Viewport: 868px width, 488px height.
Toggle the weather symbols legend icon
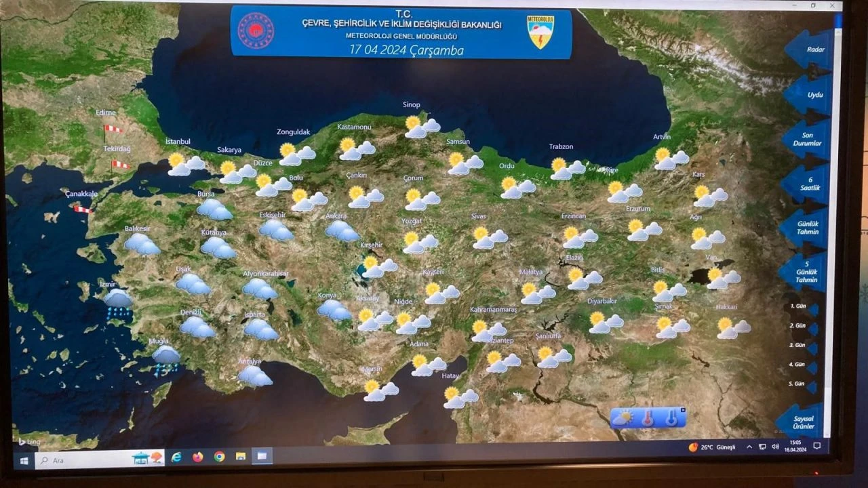tap(623, 418)
